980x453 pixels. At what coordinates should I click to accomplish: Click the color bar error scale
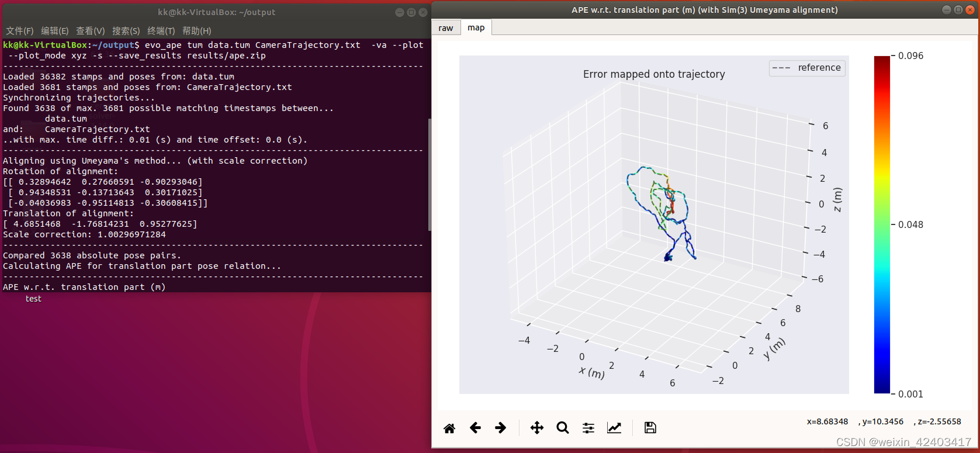(x=882, y=224)
